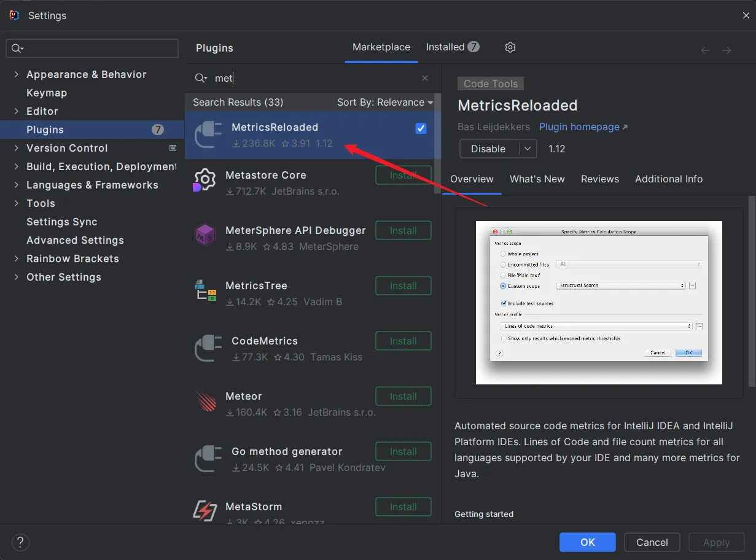This screenshot has height=560, width=756.
Task: Click the MetricsReloaded plug icon
Action: (208, 135)
